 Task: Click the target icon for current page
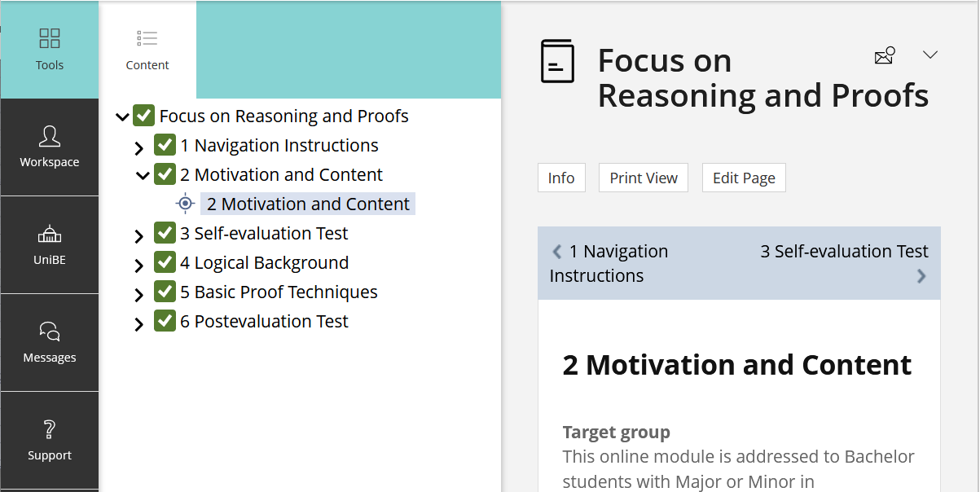click(x=185, y=204)
